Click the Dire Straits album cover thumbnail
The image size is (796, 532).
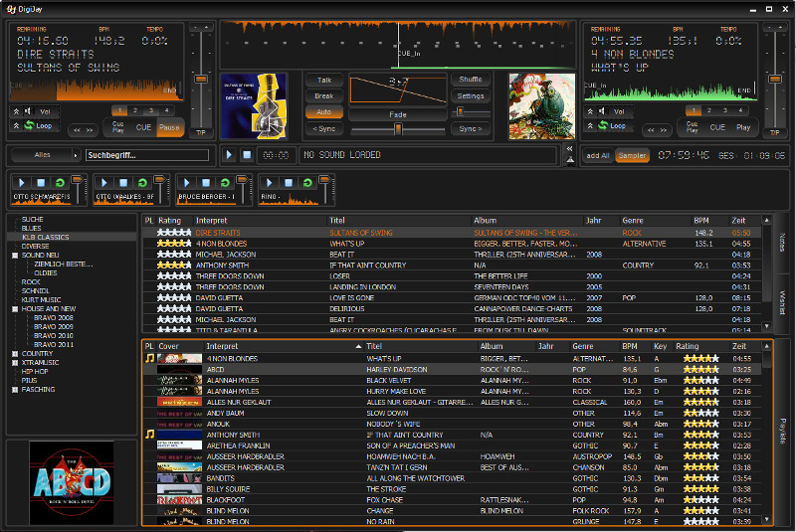click(x=254, y=106)
